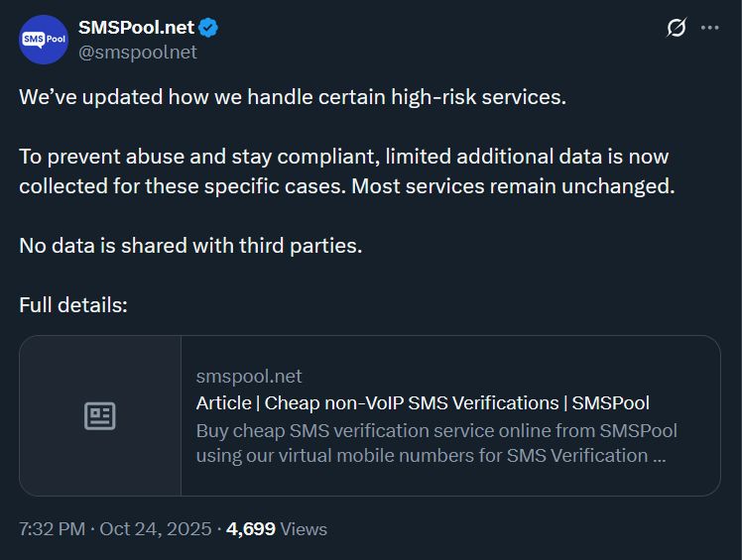This screenshot has width=742, height=560.
Task: Click the @smspoolnet handle
Action: pos(137,53)
